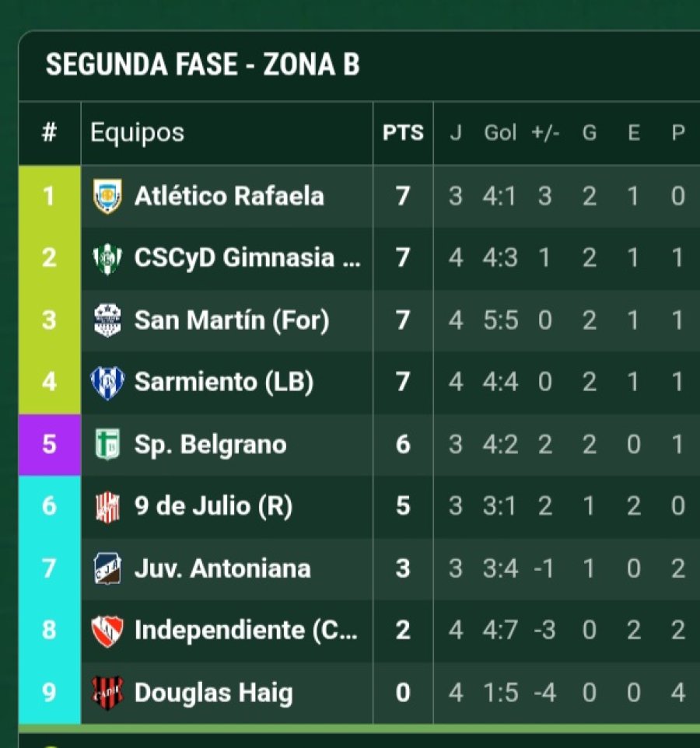Click the Gol column header
Viewport: 700px width, 748px height.
(500, 133)
